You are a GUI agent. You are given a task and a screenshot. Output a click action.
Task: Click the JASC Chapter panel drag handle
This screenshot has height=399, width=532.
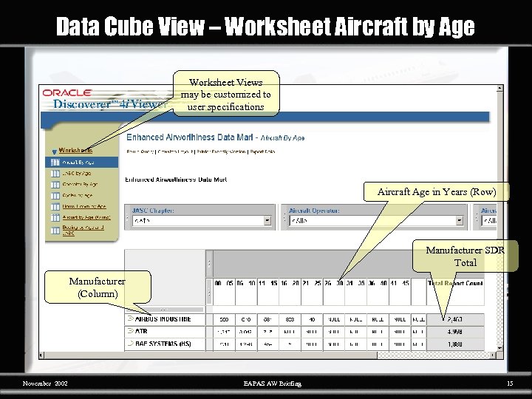(x=128, y=217)
